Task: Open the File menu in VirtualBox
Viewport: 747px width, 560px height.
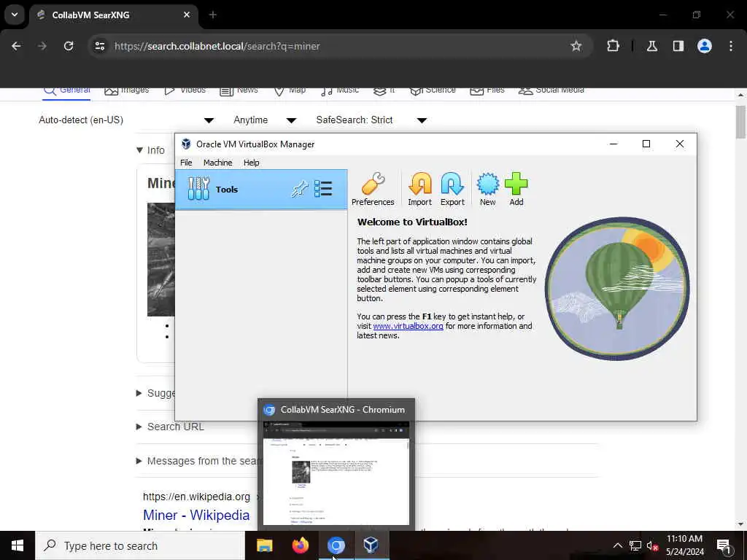Action: [186, 163]
